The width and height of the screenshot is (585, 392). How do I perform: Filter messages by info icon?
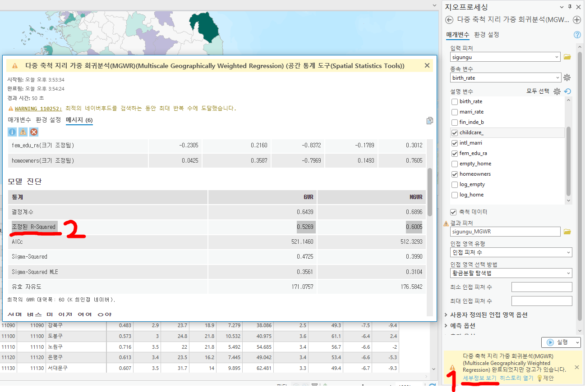pyautogui.click(x=12, y=132)
